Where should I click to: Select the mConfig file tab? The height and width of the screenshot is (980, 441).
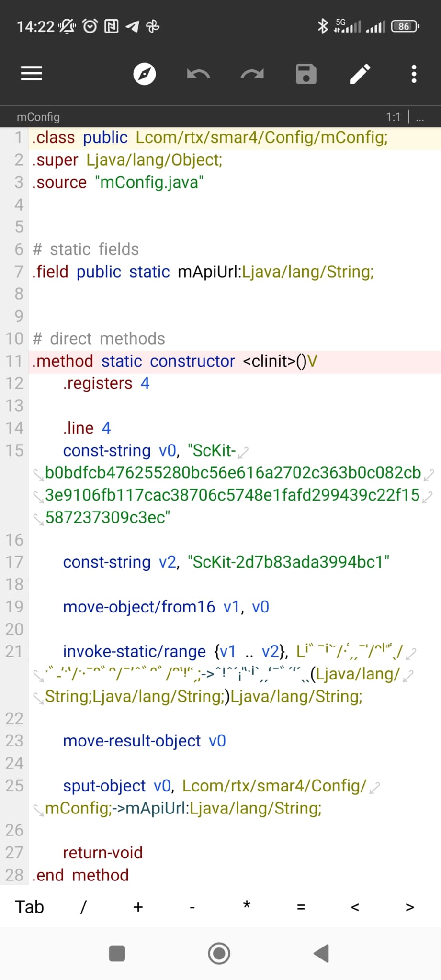coord(38,117)
